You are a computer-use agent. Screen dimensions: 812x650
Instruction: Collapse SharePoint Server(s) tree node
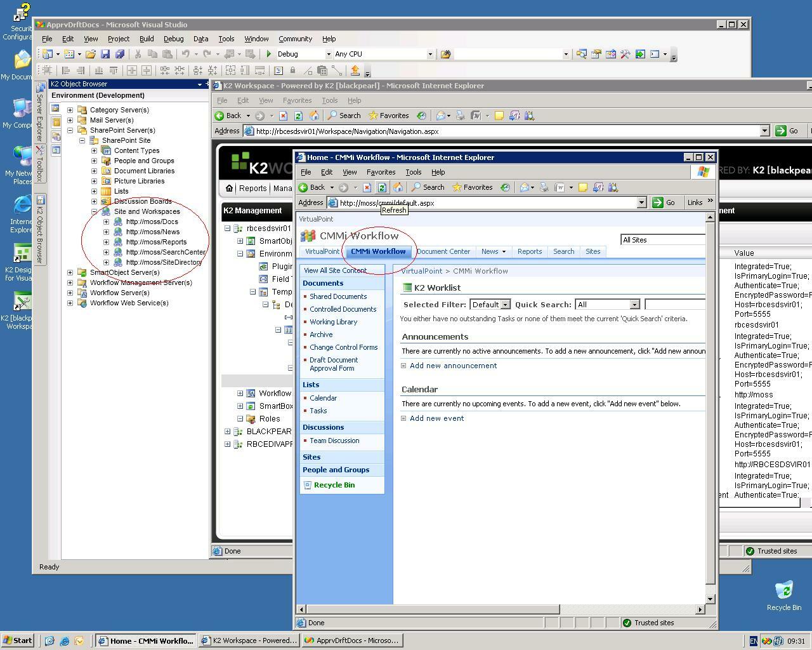(70, 130)
